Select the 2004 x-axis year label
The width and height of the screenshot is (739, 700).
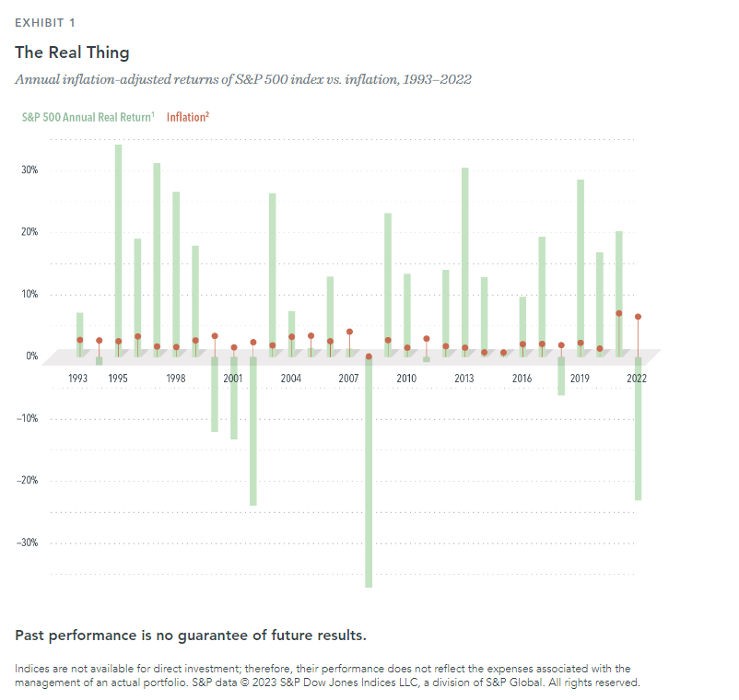click(x=291, y=379)
